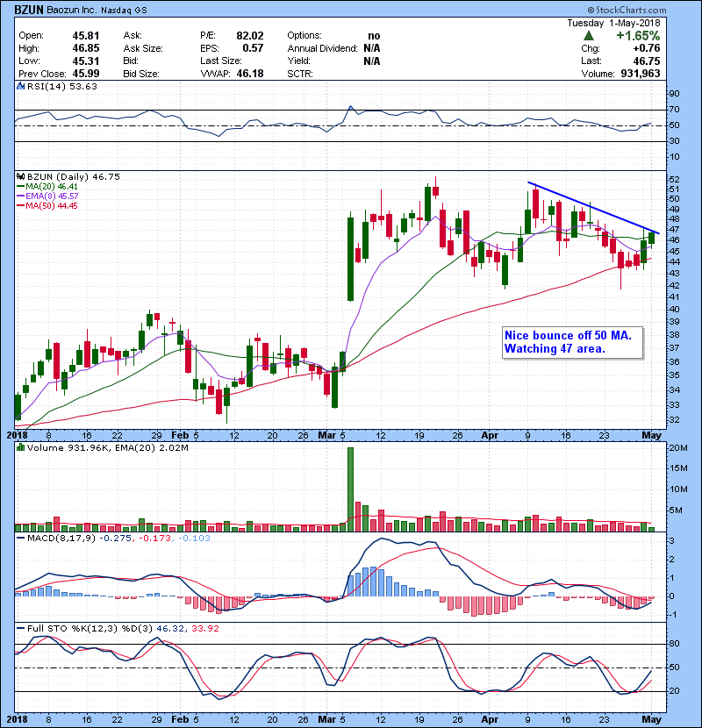Click the RSI line icon beside RSI(14)

click(21, 86)
